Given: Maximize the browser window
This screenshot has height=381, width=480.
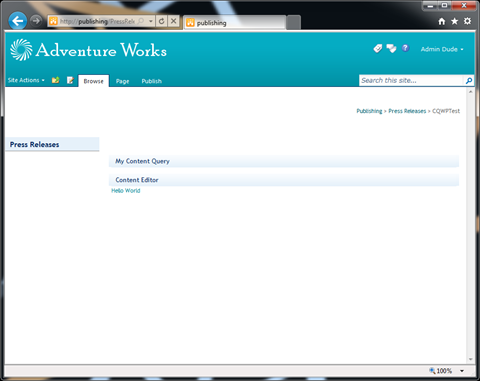Looking at the screenshot, I should coord(444,6).
